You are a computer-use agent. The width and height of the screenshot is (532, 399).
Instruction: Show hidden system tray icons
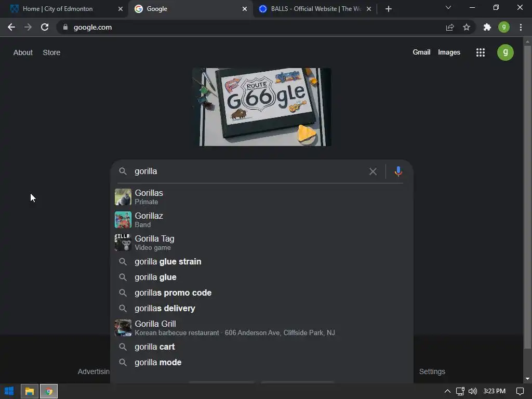click(447, 391)
